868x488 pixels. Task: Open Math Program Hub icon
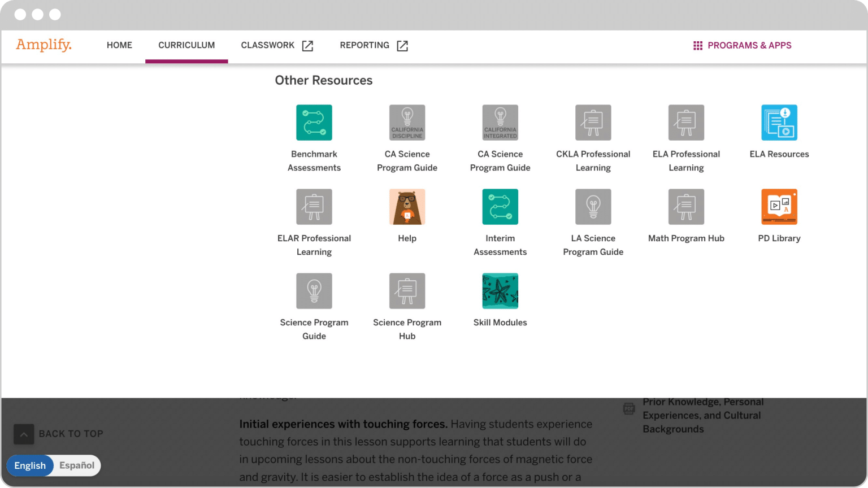(x=685, y=207)
